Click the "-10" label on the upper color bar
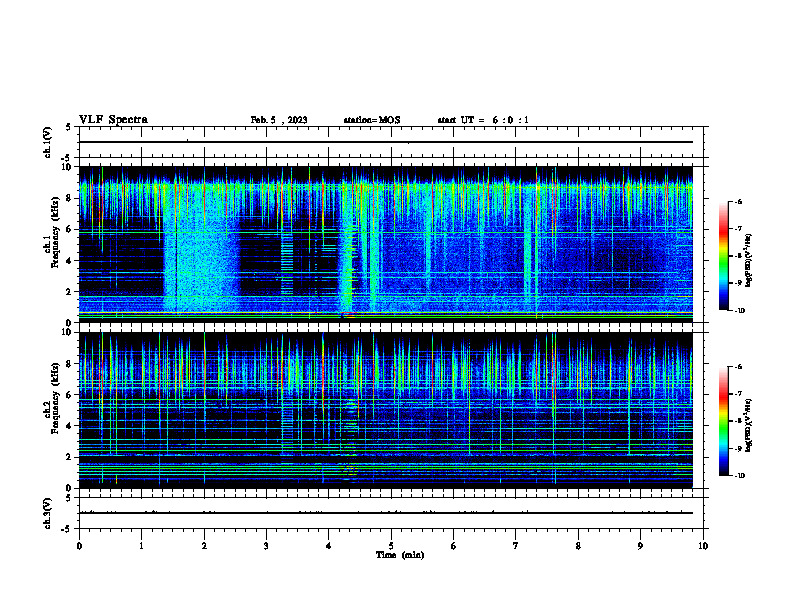 coord(739,311)
